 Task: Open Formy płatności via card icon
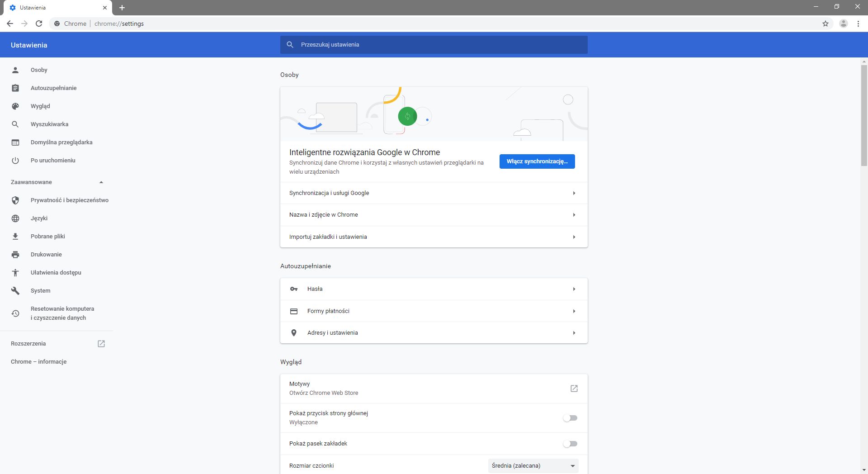(294, 311)
